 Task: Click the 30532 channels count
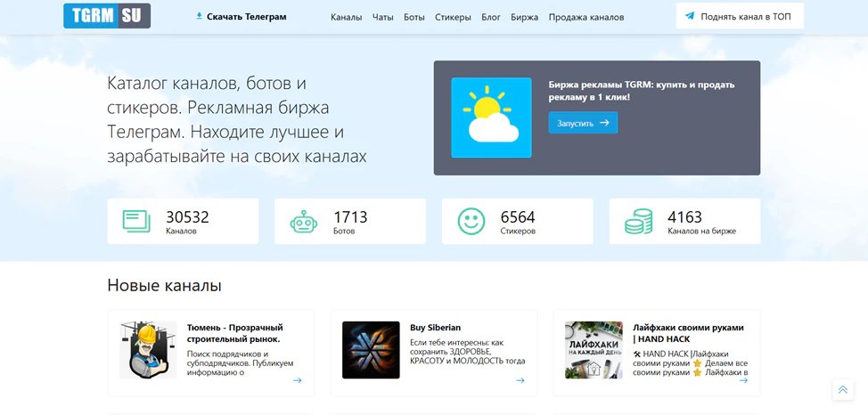pyautogui.click(x=187, y=217)
